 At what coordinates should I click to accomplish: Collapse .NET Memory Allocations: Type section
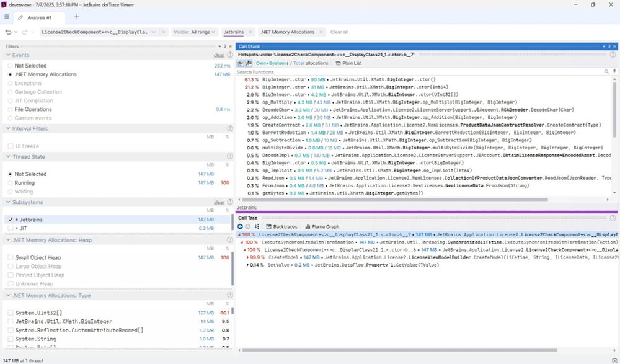8,296
